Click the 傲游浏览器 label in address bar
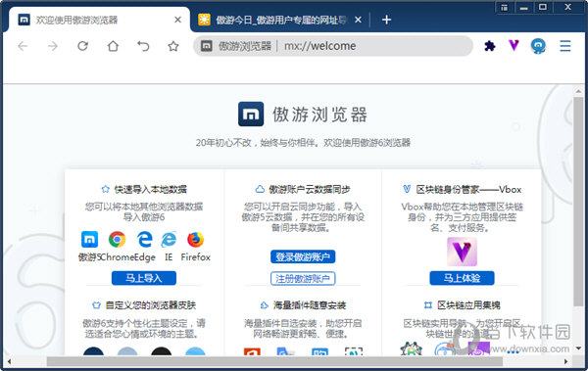 tap(245, 46)
